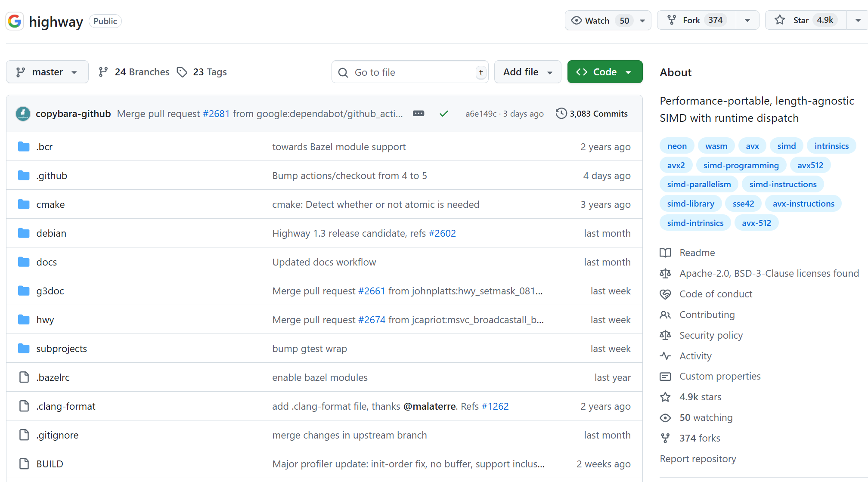
Task: Open the green Code dropdown
Action: click(605, 72)
